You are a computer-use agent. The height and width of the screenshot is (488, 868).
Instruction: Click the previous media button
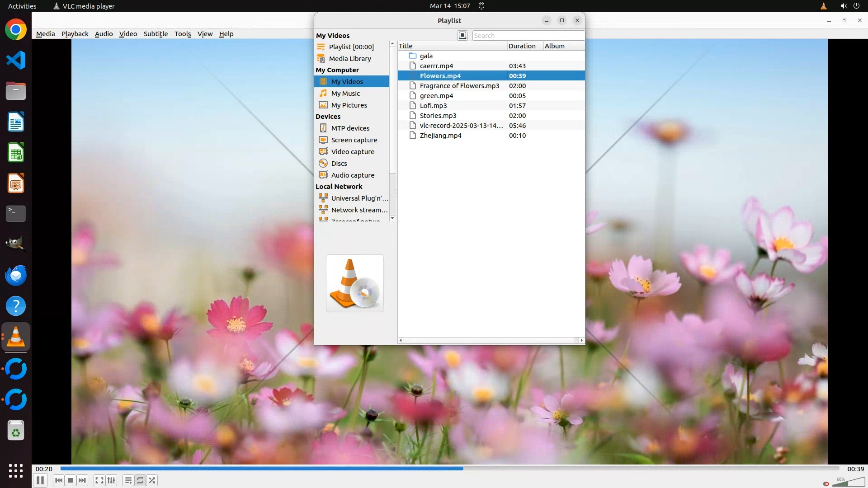pos(59,480)
